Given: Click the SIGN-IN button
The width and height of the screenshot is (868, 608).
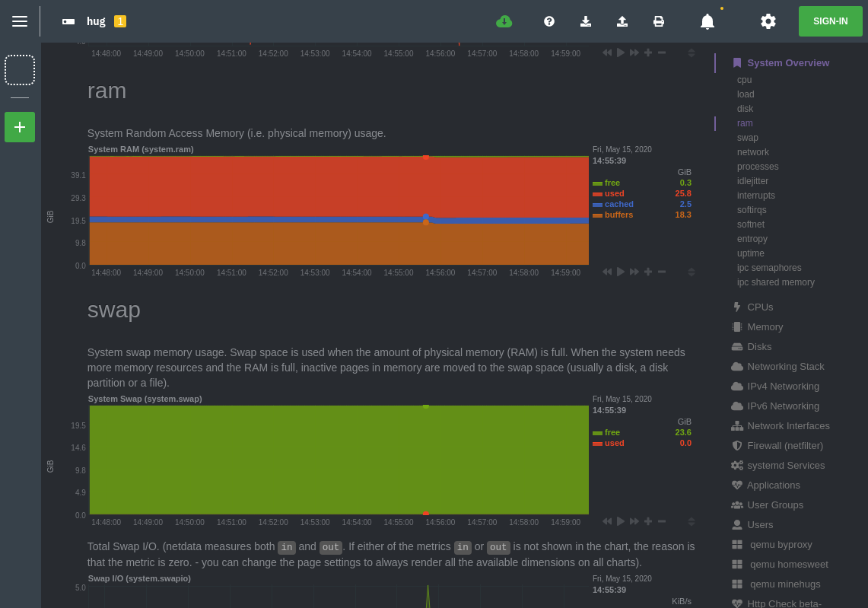Looking at the screenshot, I should point(830,21).
